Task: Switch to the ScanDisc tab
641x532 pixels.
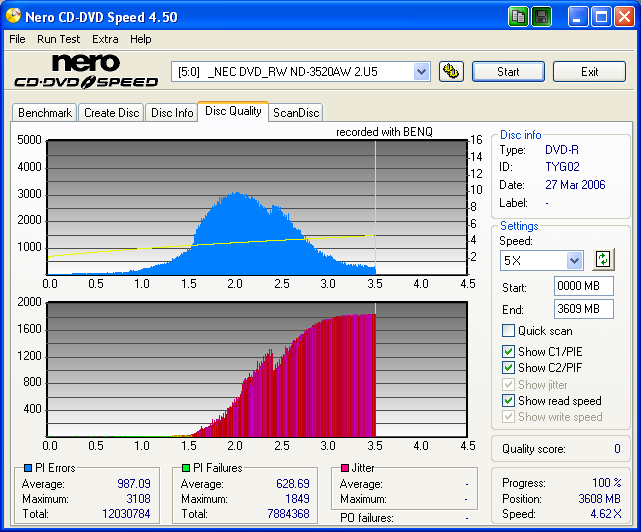Action: pos(296,112)
